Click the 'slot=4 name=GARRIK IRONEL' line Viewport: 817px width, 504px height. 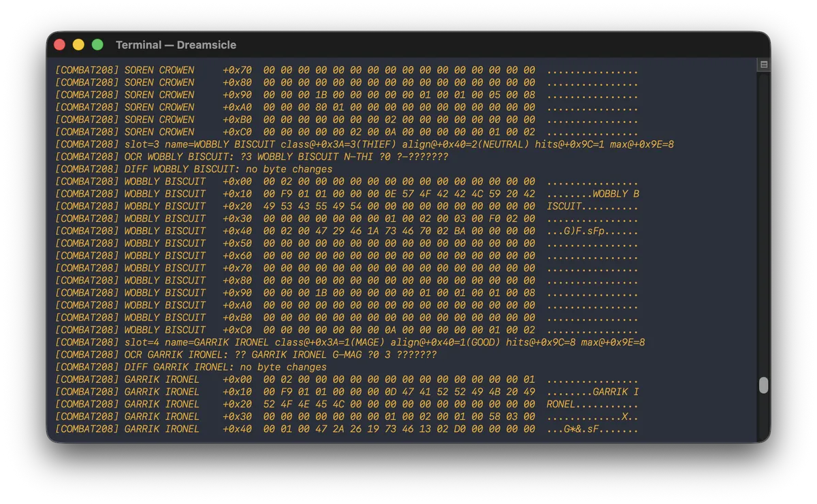point(350,342)
